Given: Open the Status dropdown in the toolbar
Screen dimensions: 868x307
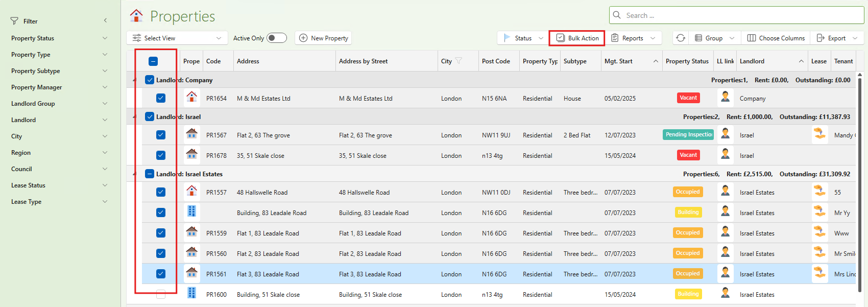Looking at the screenshot, I should (523, 38).
